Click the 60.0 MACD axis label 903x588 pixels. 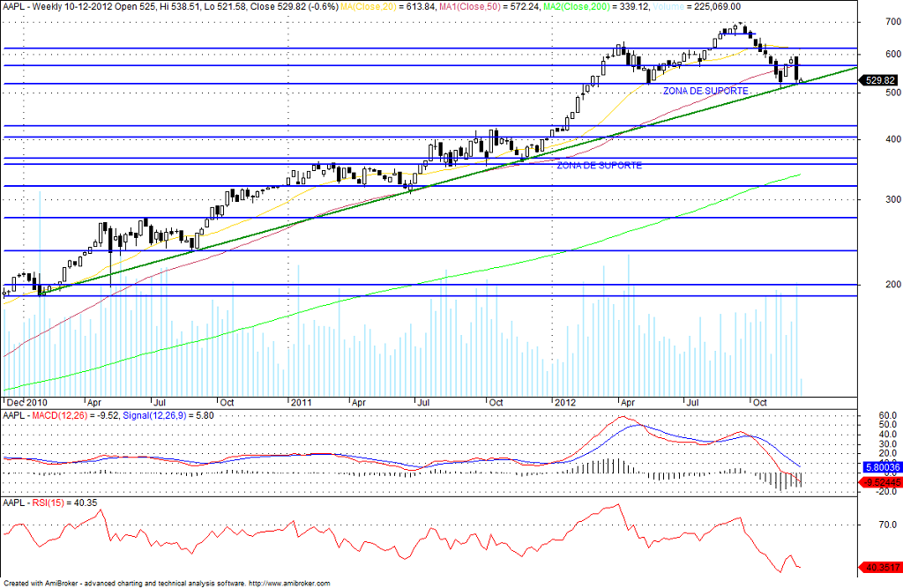887,415
